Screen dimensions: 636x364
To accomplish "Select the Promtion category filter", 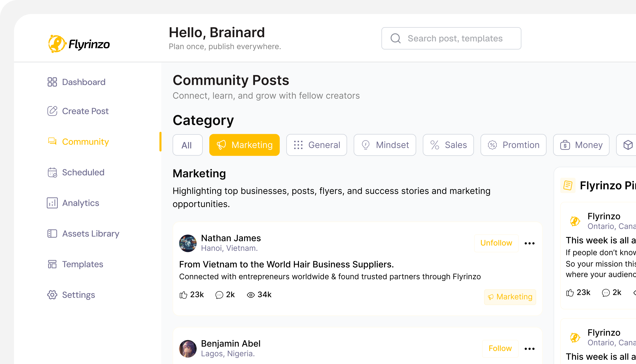I will [513, 145].
